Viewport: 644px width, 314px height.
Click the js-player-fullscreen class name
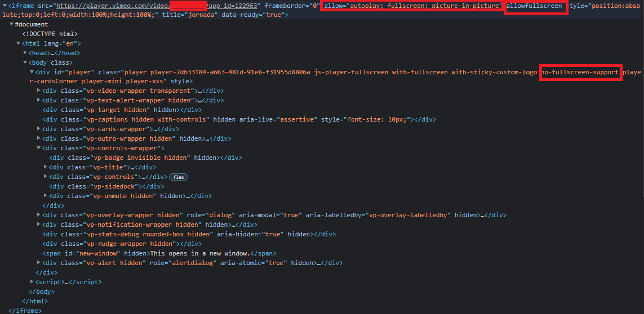coord(351,72)
